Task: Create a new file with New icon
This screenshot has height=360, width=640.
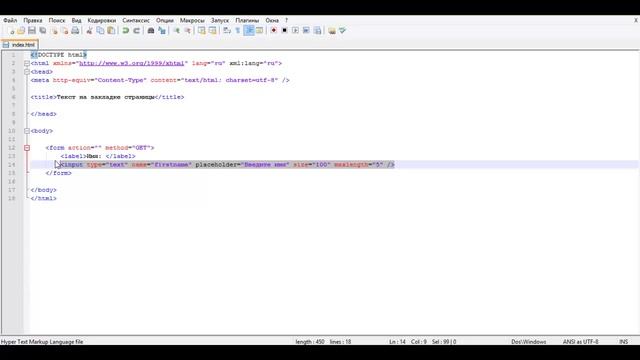Action: tap(11, 31)
